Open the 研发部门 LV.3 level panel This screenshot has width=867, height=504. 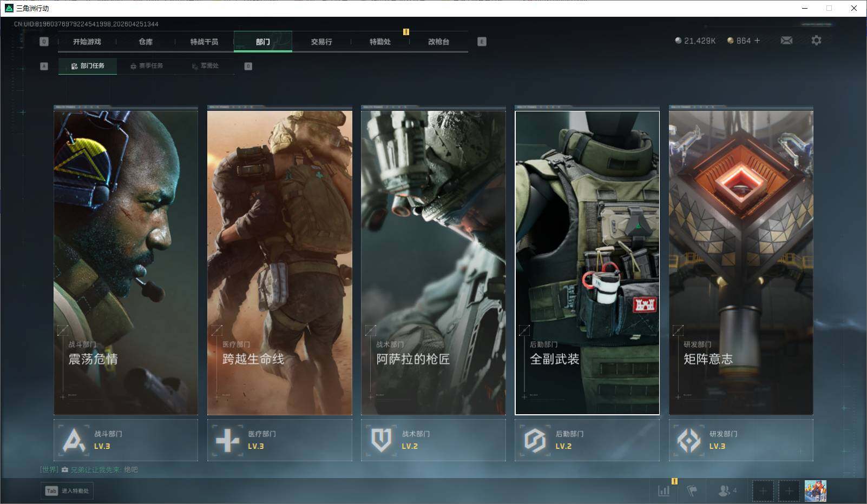pos(741,440)
